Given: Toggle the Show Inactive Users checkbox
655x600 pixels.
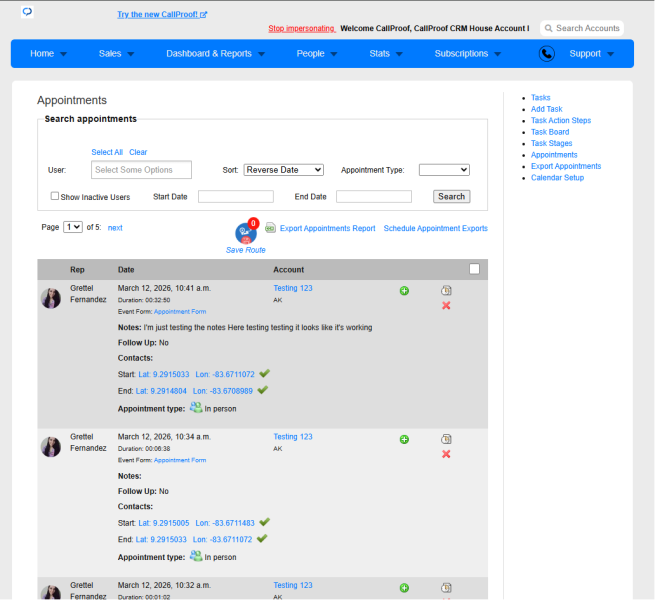Looking at the screenshot, I should coord(55,196).
